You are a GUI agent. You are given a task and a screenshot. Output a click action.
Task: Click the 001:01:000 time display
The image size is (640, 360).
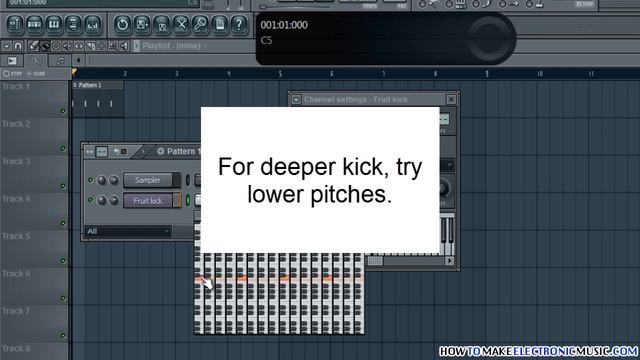click(x=284, y=25)
